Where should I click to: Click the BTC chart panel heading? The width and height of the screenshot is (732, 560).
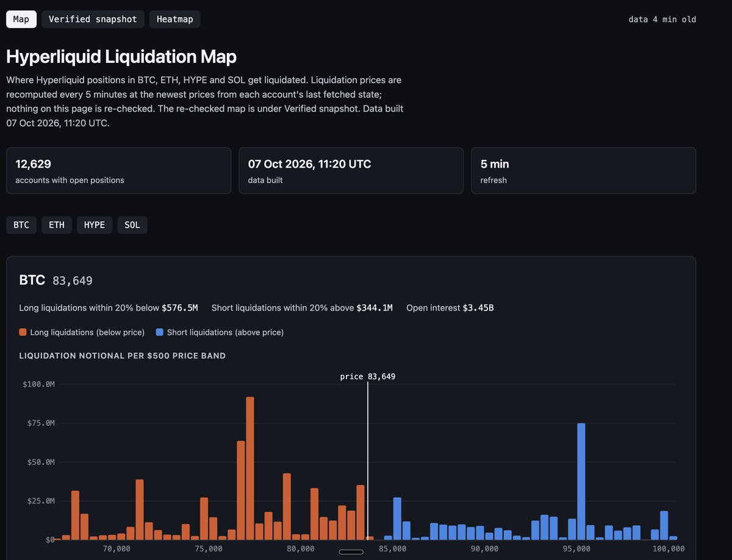[x=32, y=280]
